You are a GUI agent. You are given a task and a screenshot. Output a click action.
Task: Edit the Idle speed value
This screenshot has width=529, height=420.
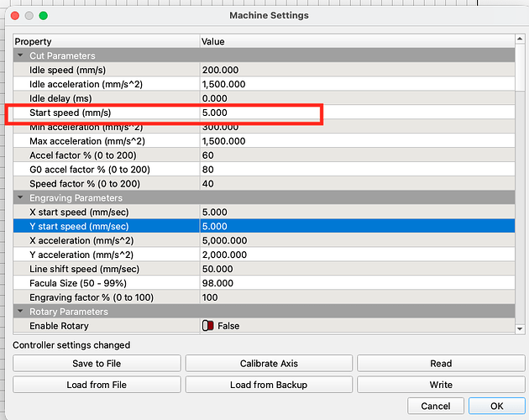coord(353,70)
